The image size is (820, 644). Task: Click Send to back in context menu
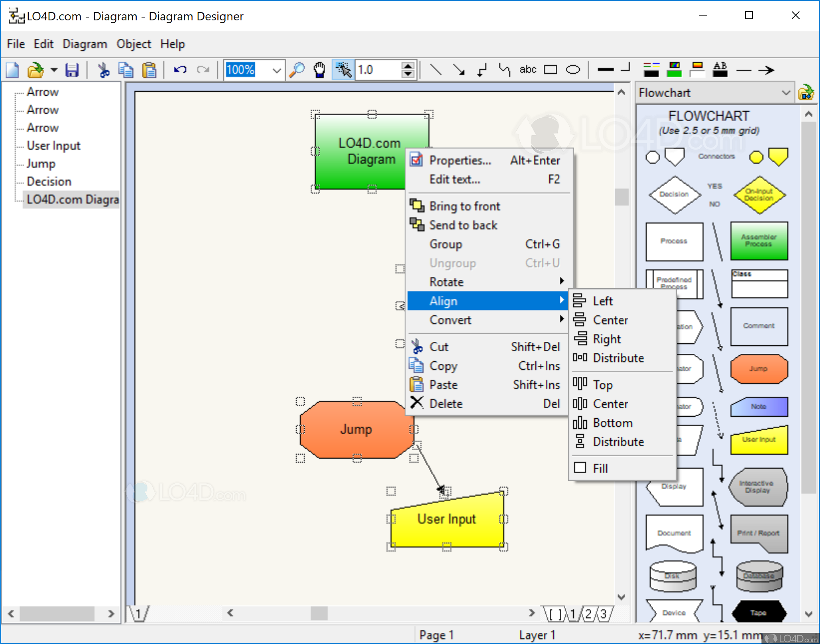(463, 225)
